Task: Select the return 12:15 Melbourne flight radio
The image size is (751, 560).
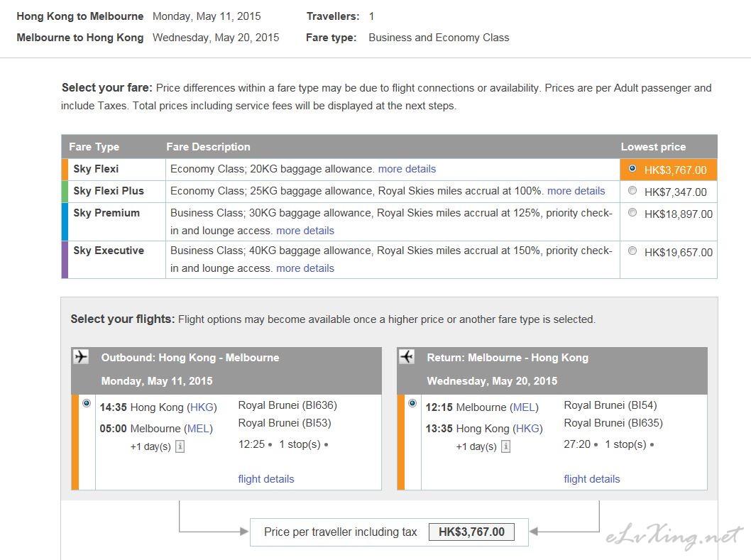Action: coord(412,403)
